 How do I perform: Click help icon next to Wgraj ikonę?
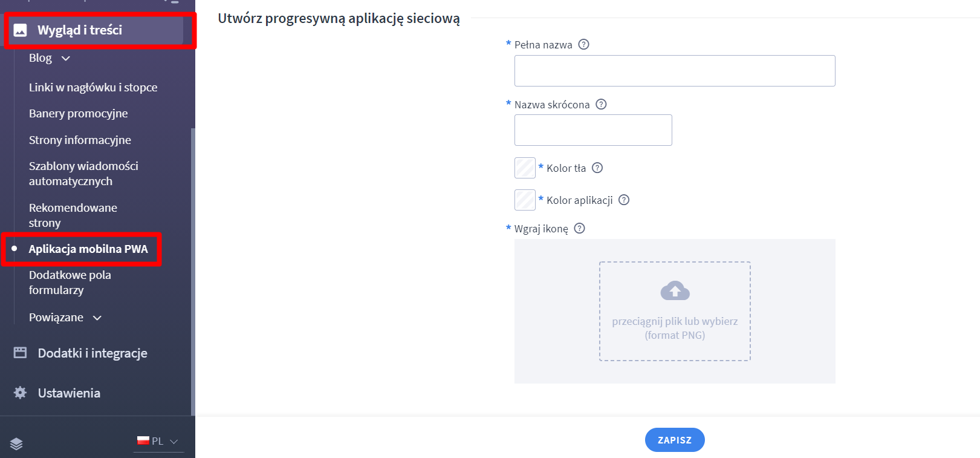tap(579, 228)
